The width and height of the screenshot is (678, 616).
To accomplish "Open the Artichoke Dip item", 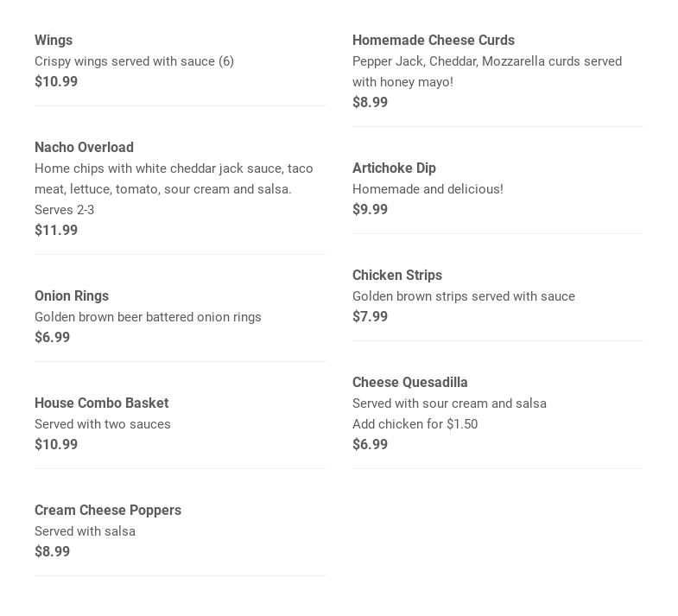I will [x=394, y=168].
